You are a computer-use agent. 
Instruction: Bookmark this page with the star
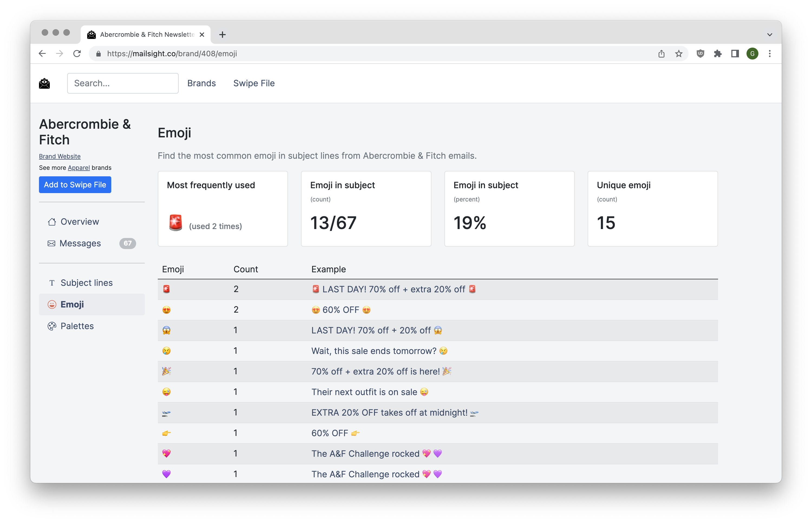[x=678, y=54]
